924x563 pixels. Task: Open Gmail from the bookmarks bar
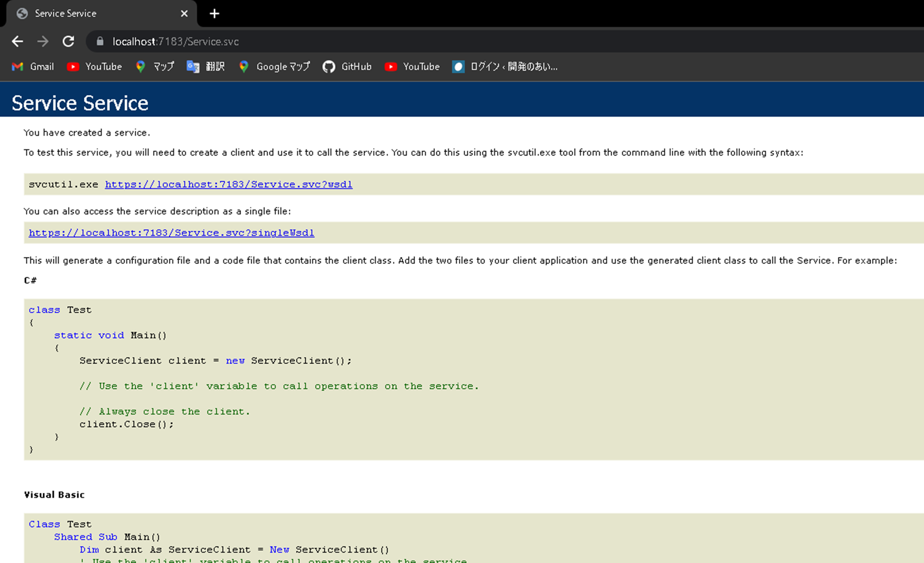33,67
